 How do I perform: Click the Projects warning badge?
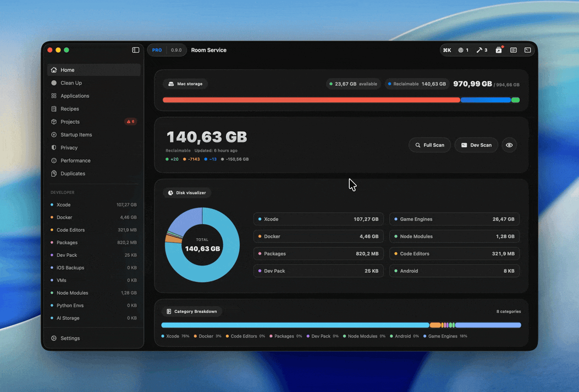tap(130, 122)
